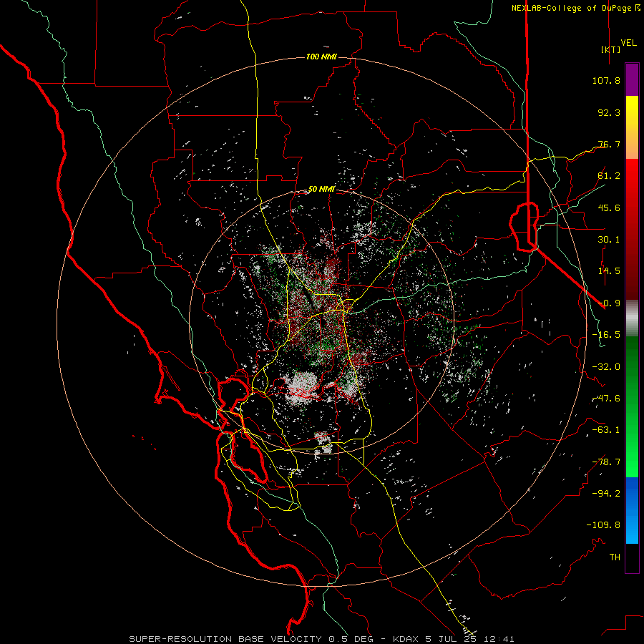Select the 76.7 scale value
The width and height of the screenshot is (644, 644).
pos(609,144)
